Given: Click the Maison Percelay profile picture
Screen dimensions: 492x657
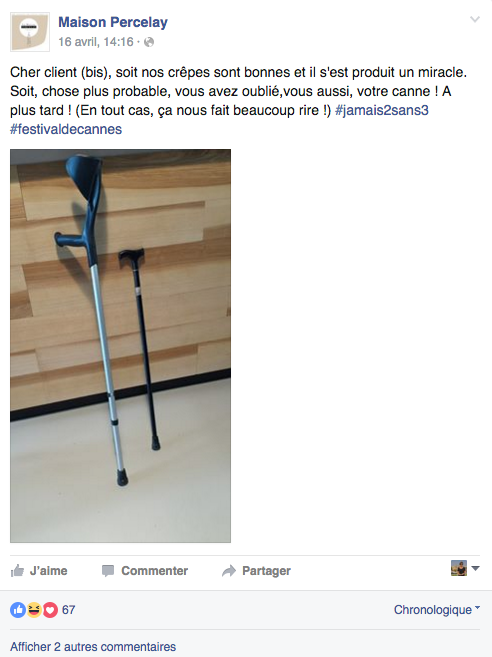Looking at the screenshot, I should point(30,32).
